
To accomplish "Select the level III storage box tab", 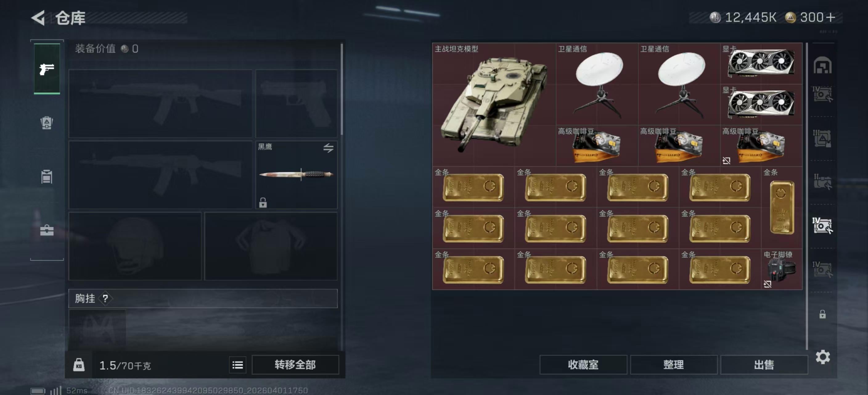I will point(822,139).
